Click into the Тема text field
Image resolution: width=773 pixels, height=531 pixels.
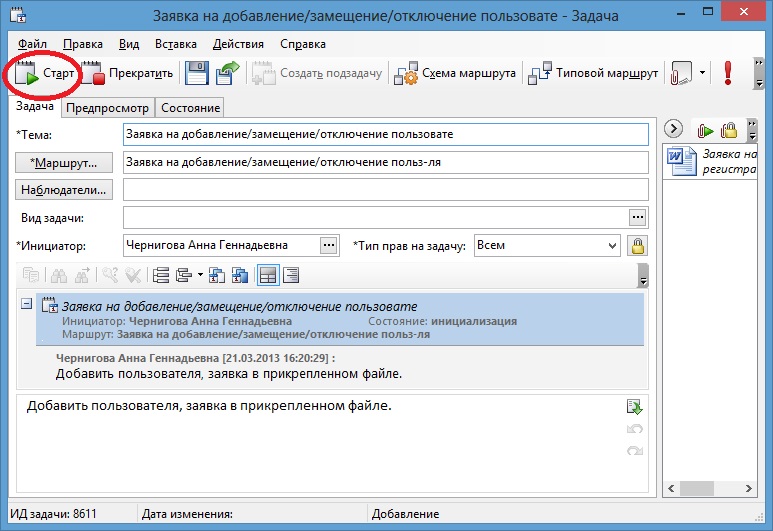click(385, 134)
